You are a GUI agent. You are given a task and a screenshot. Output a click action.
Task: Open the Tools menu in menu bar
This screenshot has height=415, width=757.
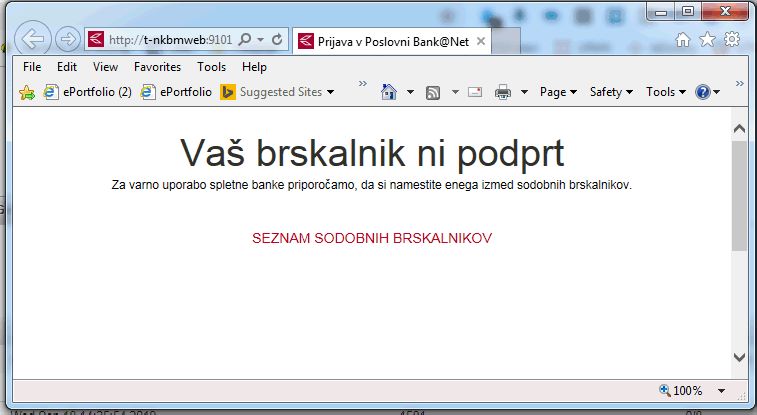[211, 67]
